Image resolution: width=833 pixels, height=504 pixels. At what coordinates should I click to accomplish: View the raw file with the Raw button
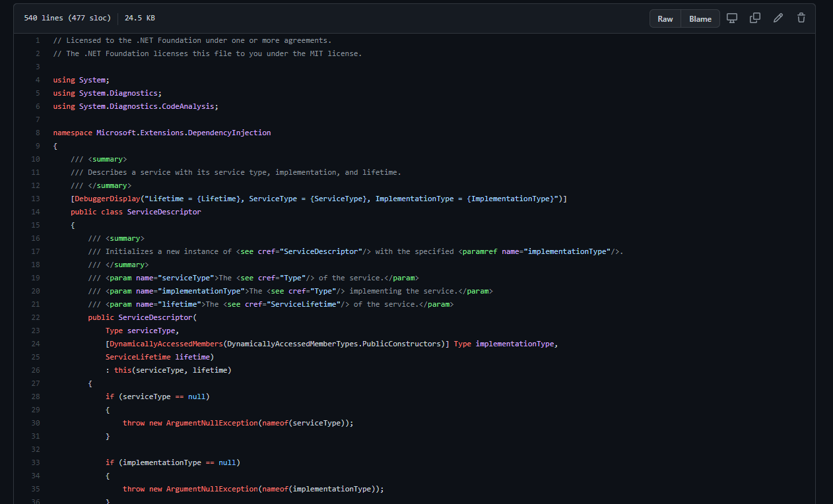(665, 18)
